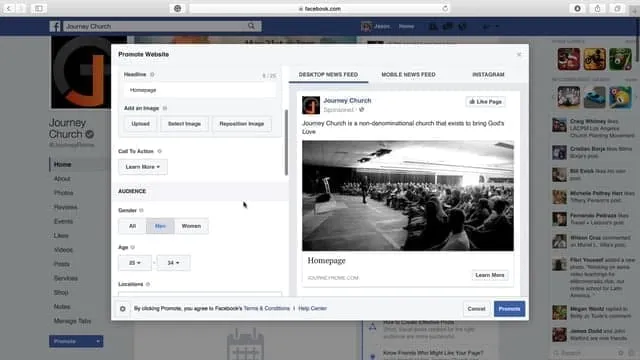Click the Upload image button
The width and height of the screenshot is (640, 360).
click(140, 124)
